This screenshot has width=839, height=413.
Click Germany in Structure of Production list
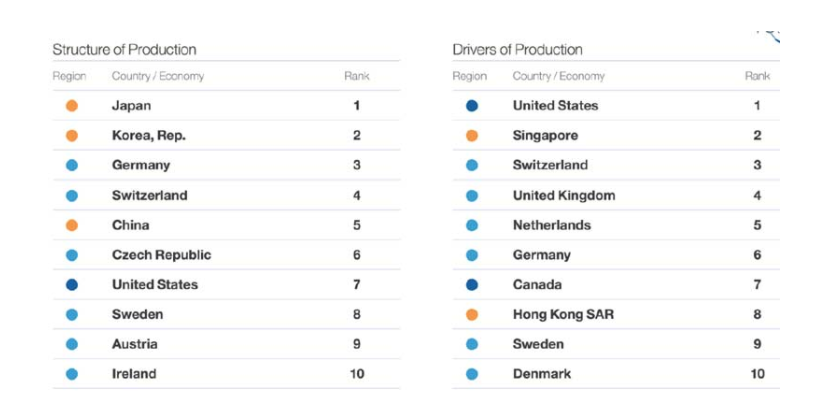click(x=141, y=165)
